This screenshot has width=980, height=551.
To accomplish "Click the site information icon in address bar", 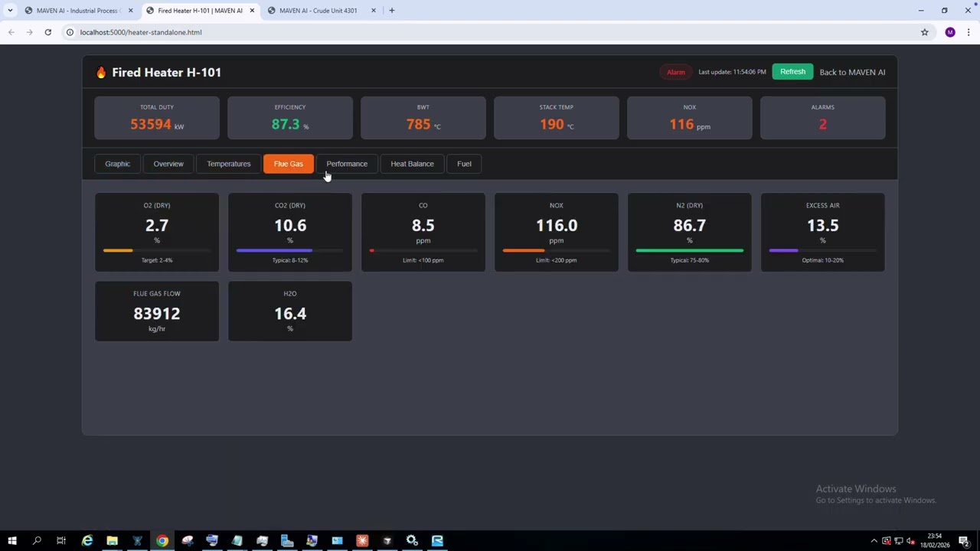I will click(70, 32).
